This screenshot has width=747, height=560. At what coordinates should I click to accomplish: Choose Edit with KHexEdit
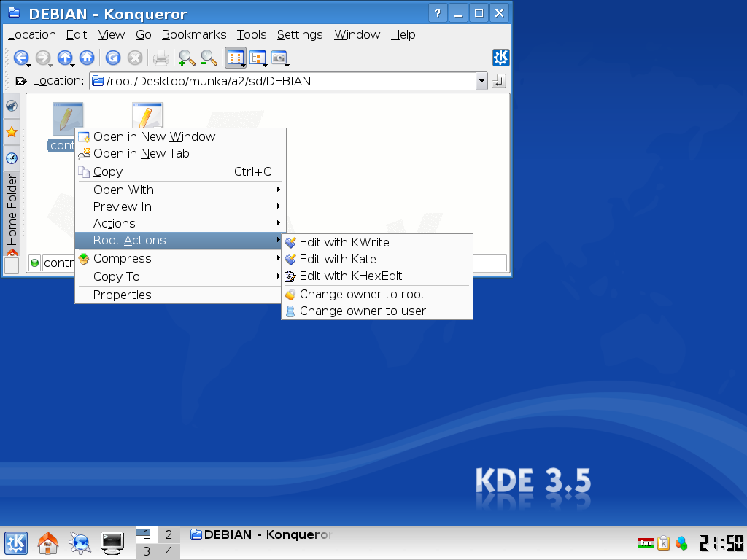377,276
